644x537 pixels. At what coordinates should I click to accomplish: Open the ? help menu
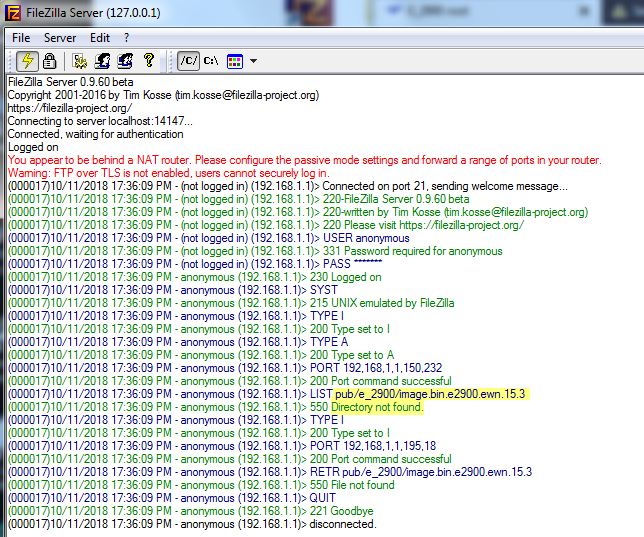pos(126,38)
